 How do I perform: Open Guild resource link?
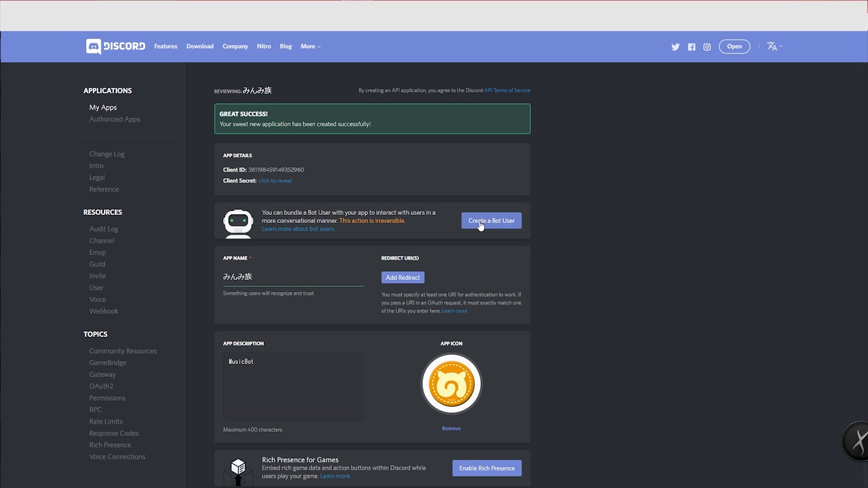tap(98, 264)
